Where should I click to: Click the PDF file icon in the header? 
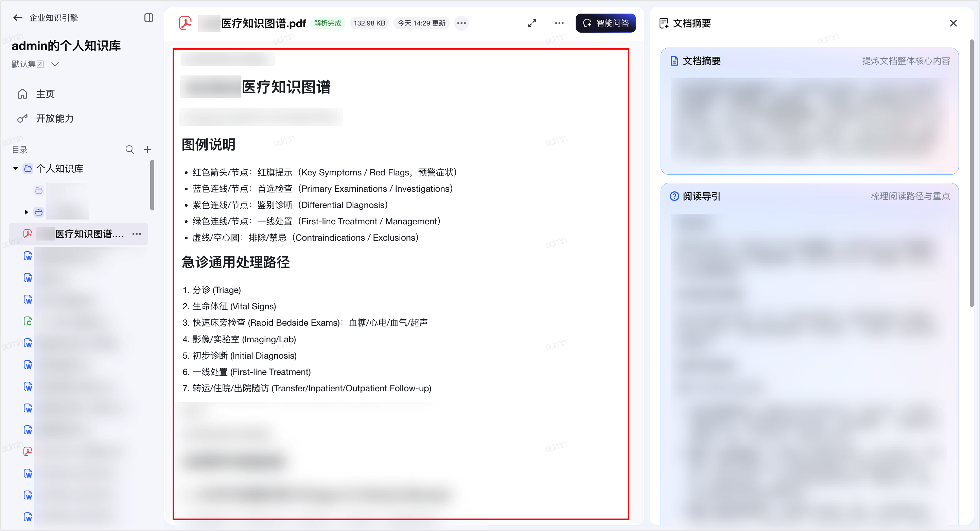[185, 23]
